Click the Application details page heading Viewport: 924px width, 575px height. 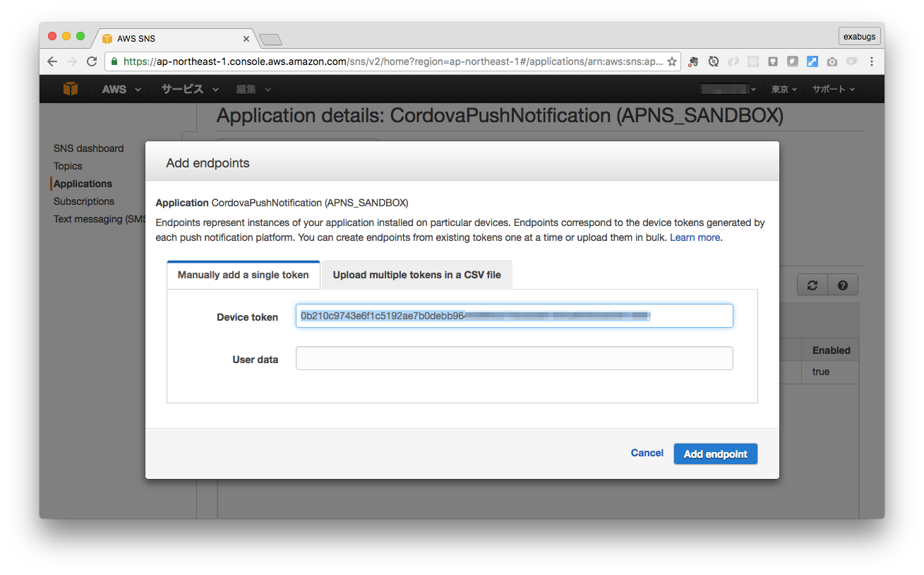point(500,116)
